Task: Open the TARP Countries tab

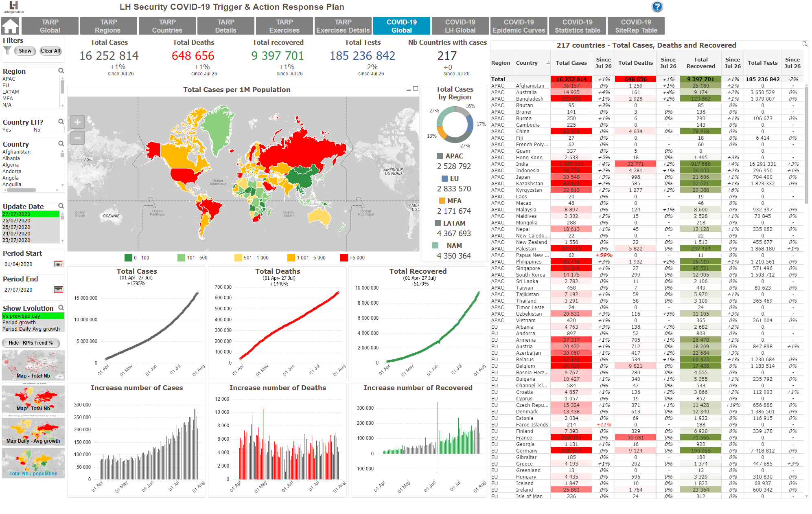Action: [167, 26]
